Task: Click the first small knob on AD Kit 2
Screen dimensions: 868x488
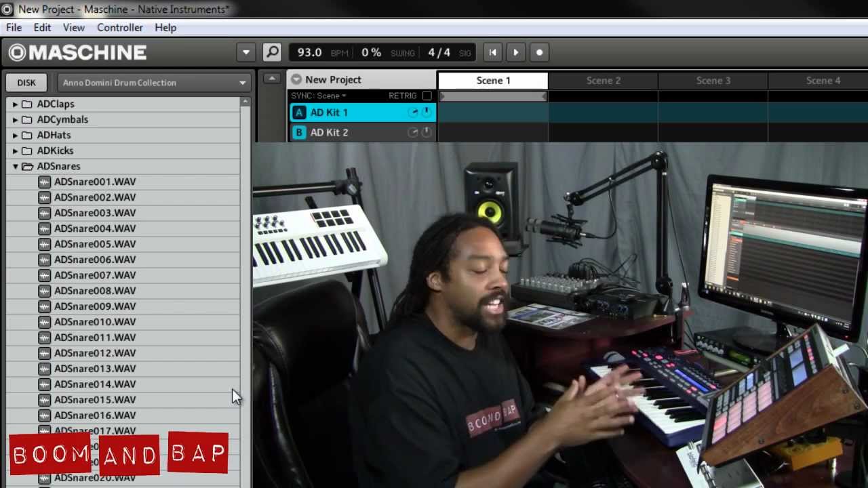Action: click(413, 132)
